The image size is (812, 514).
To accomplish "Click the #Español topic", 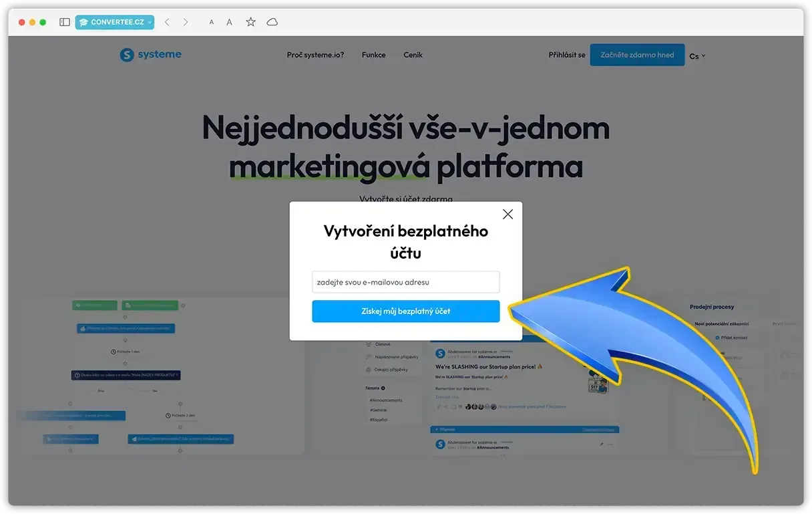I will click(380, 420).
